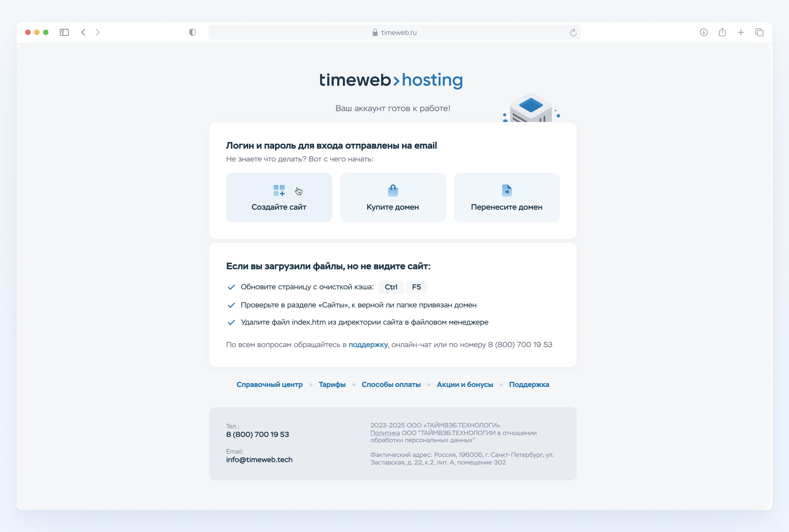
Task: Toggle the browser sidebar icon
Action: 64,32
